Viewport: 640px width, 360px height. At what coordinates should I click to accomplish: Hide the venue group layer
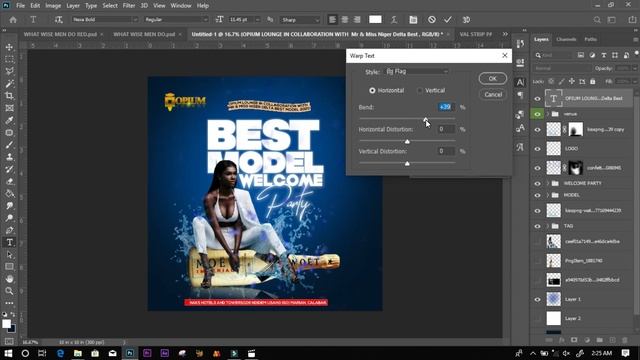tap(537, 114)
